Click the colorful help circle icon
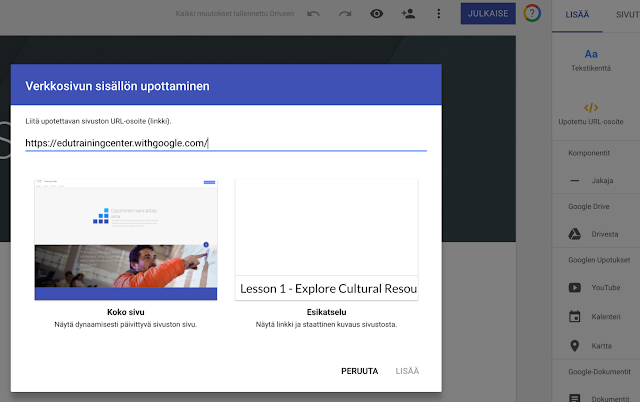The image size is (640, 402). click(x=532, y=14)
